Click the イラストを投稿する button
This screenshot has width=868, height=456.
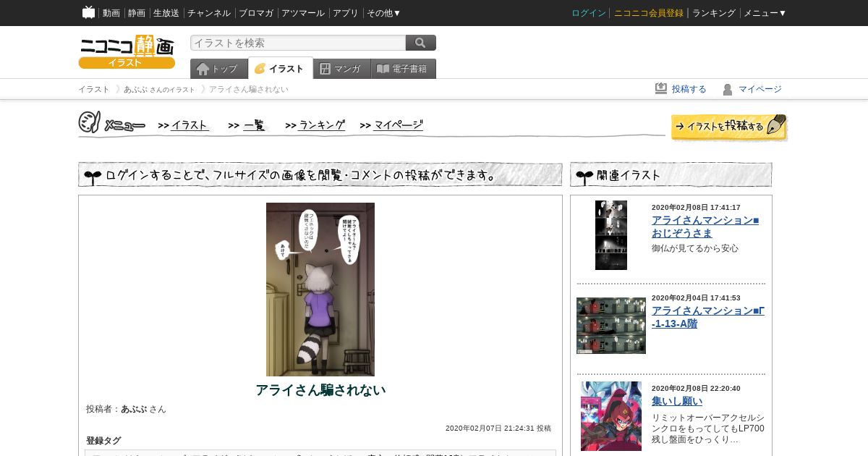pos(729,127)
